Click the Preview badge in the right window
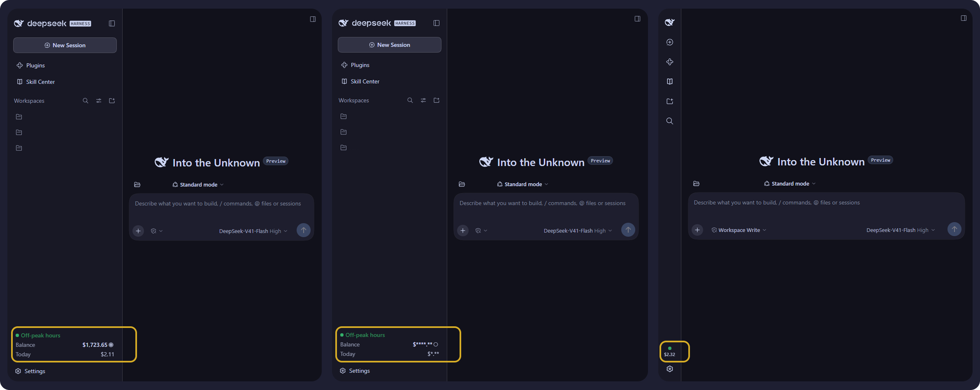Image resolution: width=980 pixels, height=390 pixels. coord(880,160)
